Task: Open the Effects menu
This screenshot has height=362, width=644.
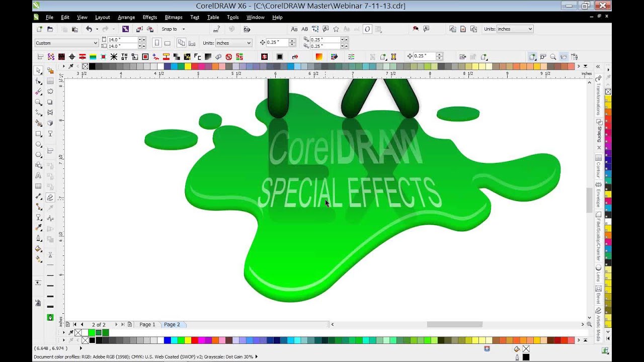Action: [150, 17]
